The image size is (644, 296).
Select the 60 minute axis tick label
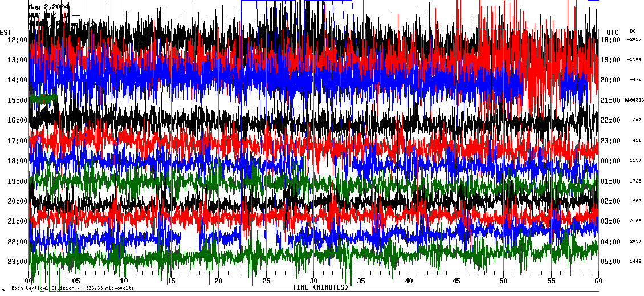[598, 281]
